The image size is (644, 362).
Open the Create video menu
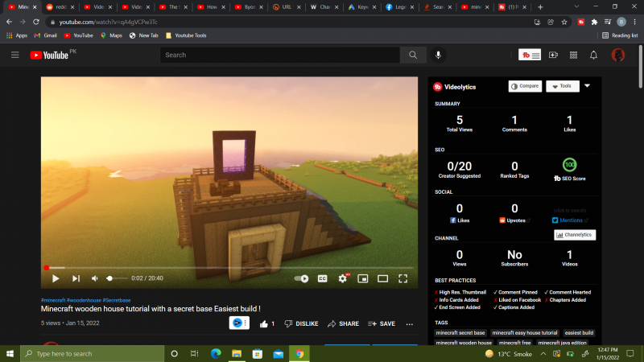[x=553, y=55]
